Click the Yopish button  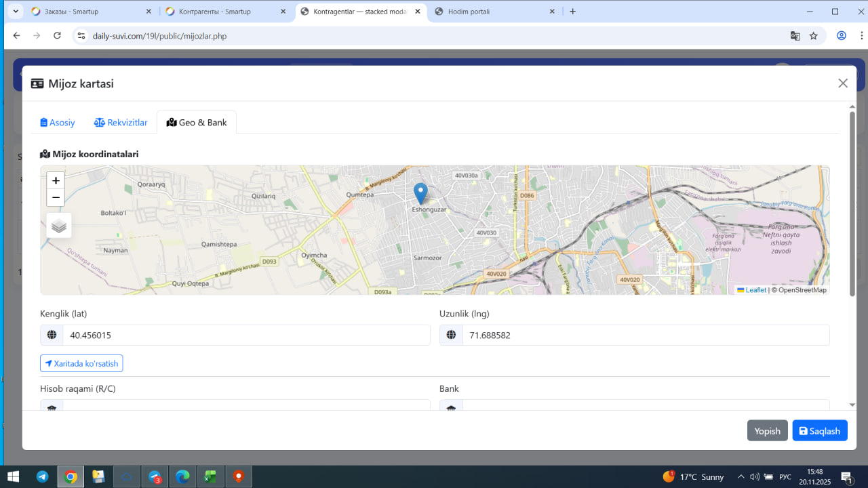pos(767,431)
